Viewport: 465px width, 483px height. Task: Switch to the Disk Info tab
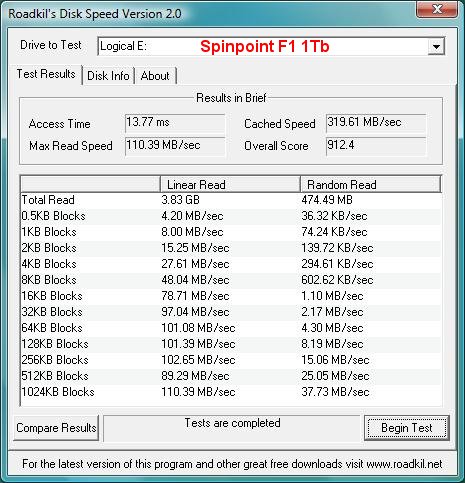coord(108,76)
